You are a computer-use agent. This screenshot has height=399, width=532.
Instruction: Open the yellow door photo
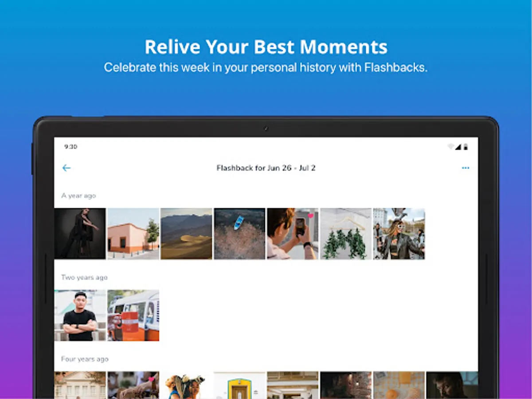coord(239,385)
